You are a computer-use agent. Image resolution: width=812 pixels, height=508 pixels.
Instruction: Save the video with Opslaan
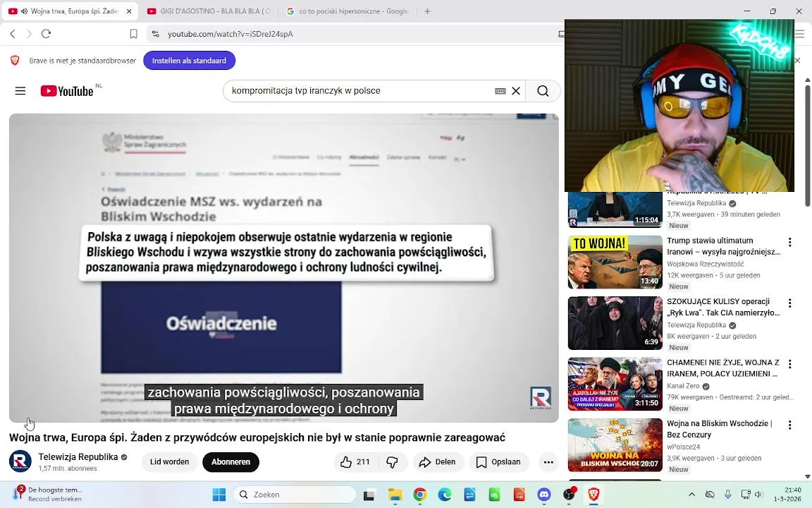tap(499, 462)
